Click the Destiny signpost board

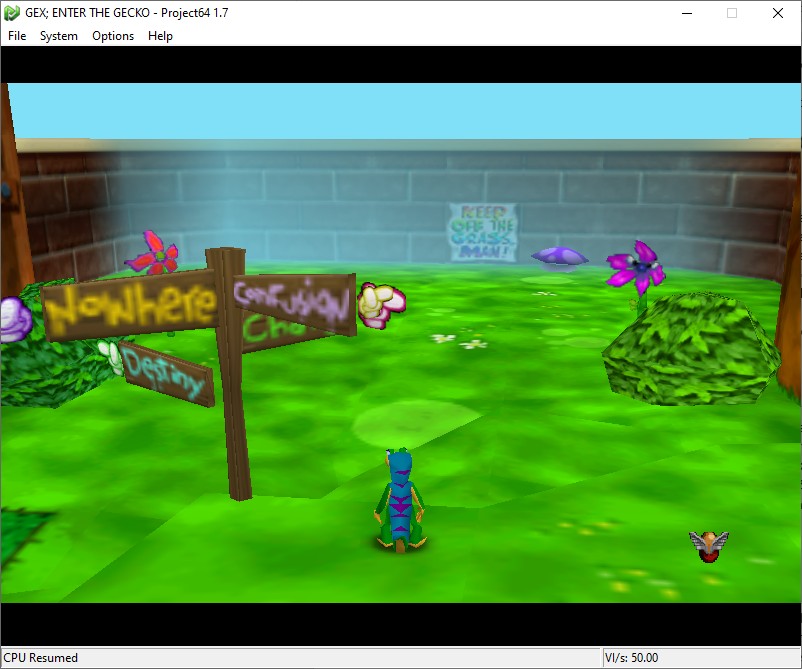(167, 375)
